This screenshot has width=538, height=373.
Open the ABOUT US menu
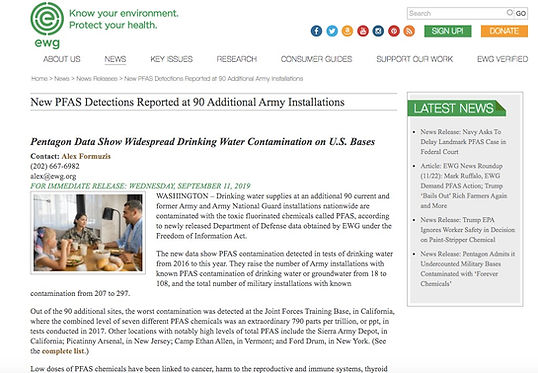point(62,59)
